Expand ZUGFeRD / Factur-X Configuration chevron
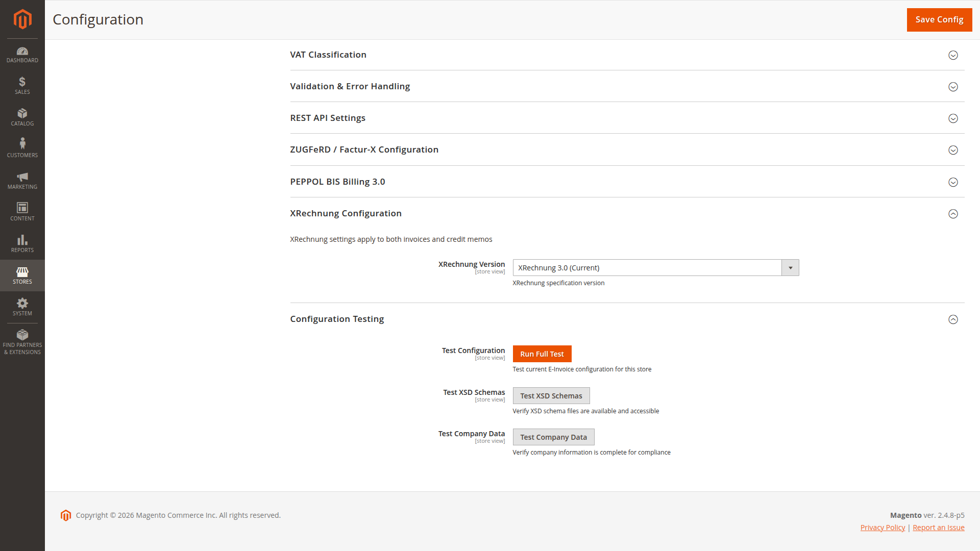Viewport: 980px width, 551px height. [953, 150]
